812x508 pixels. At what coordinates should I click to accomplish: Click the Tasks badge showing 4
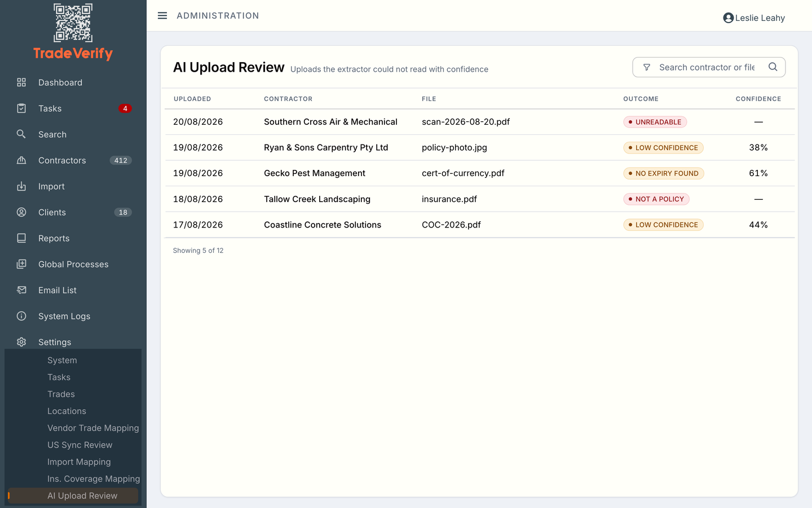tap(125, 108)
